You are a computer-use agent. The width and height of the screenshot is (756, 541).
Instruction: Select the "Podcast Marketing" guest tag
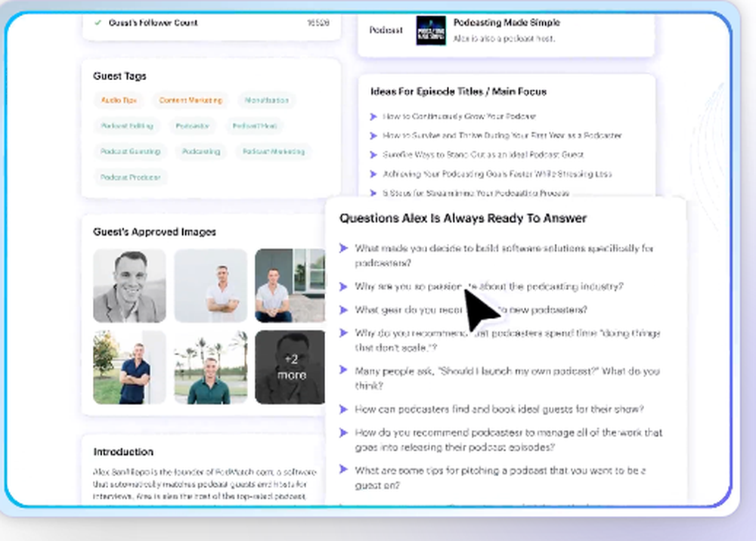click(274, 151)
